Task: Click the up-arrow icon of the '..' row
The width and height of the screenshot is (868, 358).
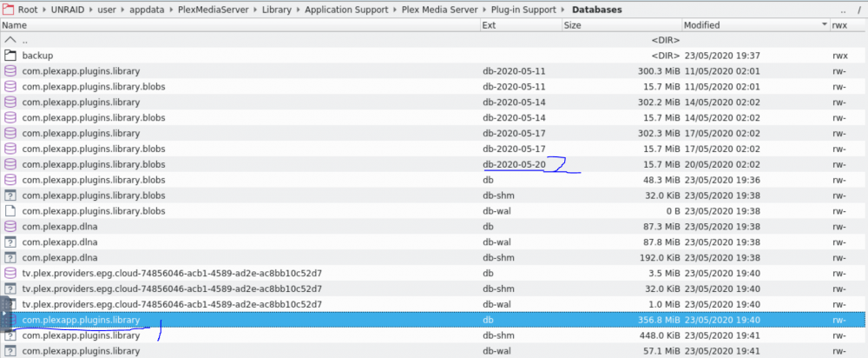Action: tap(10, 40)
